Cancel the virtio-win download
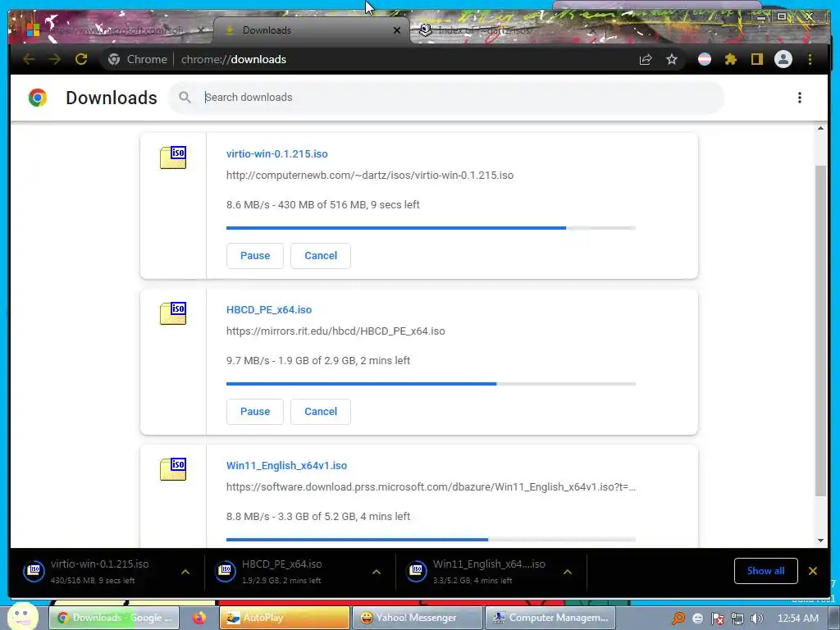 [321, 256]
